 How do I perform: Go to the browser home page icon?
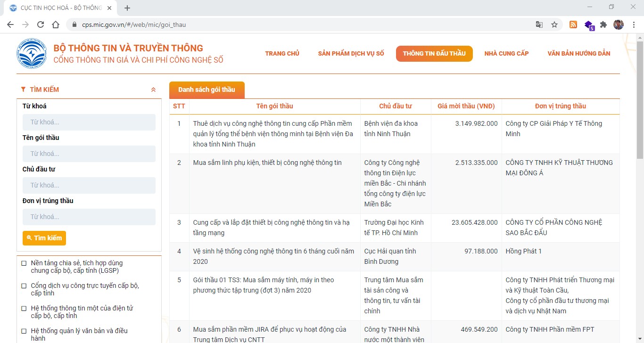[x=56, y=24]
